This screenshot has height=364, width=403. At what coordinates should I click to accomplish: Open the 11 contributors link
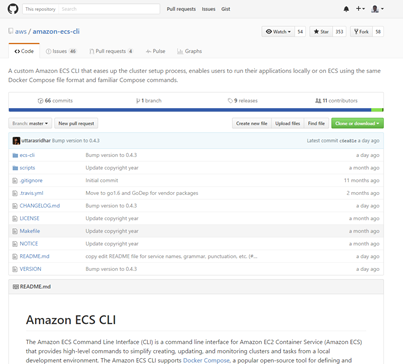point(336,100)
